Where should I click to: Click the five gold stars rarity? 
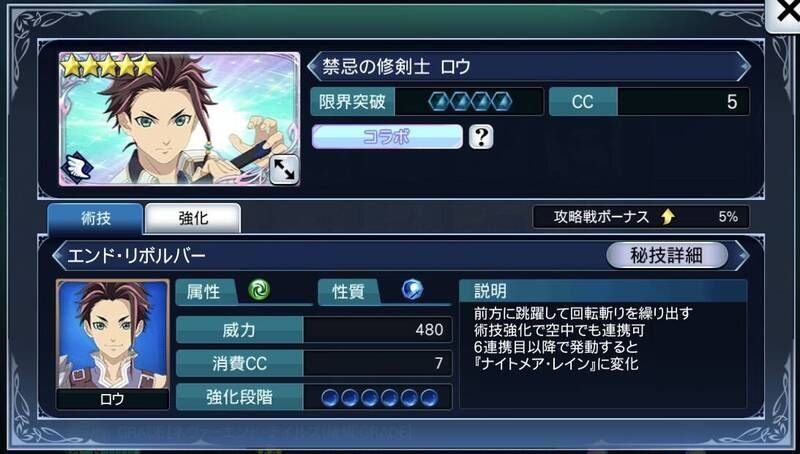tap(108, 66)
